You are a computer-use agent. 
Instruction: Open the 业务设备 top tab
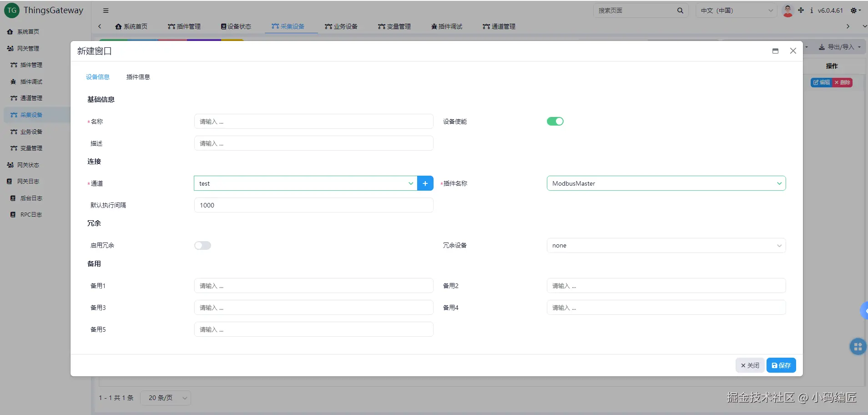[341, 26]
